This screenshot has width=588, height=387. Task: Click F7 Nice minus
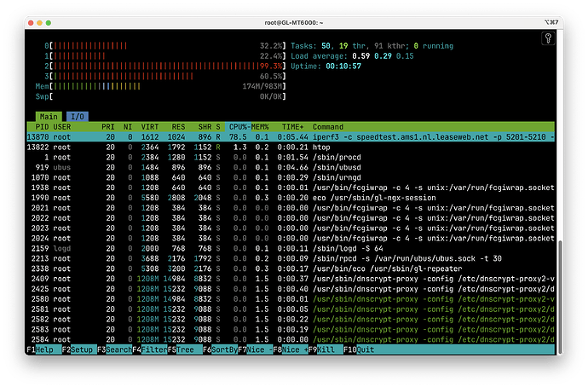pyautogui.click(x=256, y=349)
